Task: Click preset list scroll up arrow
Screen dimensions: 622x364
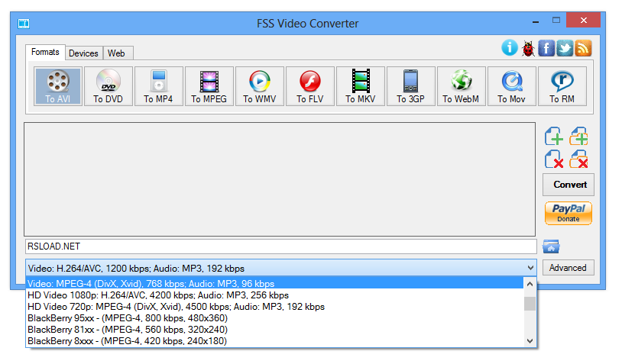Action: 530,284
